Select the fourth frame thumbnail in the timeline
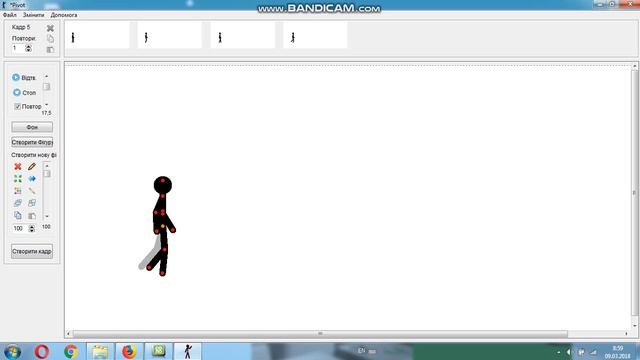The height and width of the screenshot is (360, 640). pos(316,35)
